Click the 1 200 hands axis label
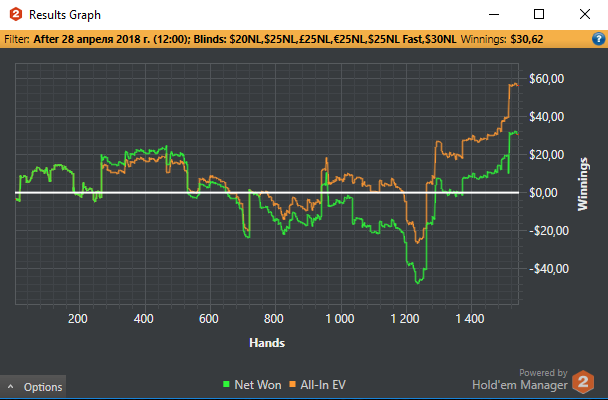 tap(405, 319)
